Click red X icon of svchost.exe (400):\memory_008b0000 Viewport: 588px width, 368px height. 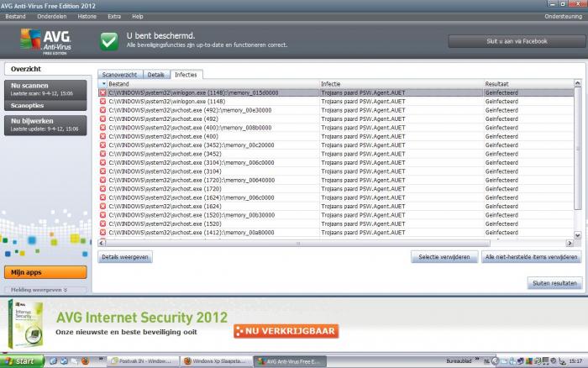pyautogui.click(x=102, y=128)
